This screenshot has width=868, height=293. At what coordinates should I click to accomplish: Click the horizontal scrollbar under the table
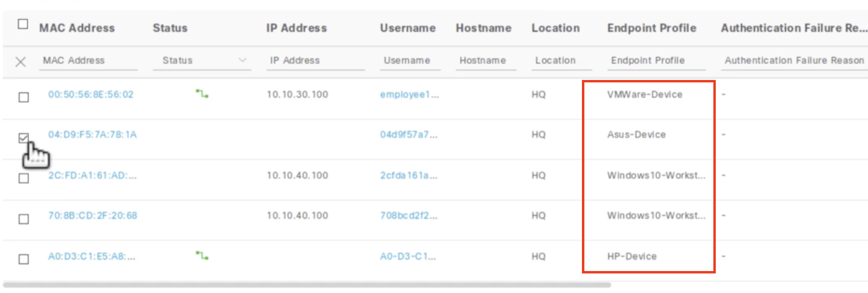[x=307, y=284]
